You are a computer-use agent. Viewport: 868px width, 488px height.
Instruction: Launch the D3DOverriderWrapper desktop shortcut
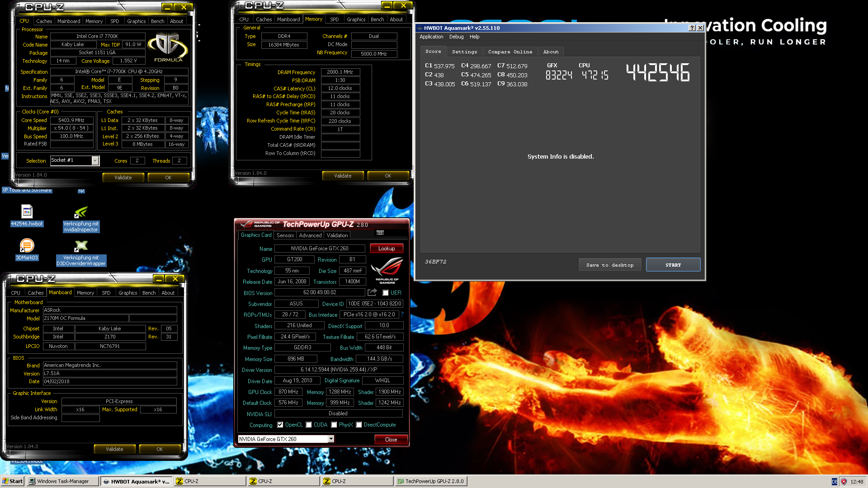(x=81, y=253)
